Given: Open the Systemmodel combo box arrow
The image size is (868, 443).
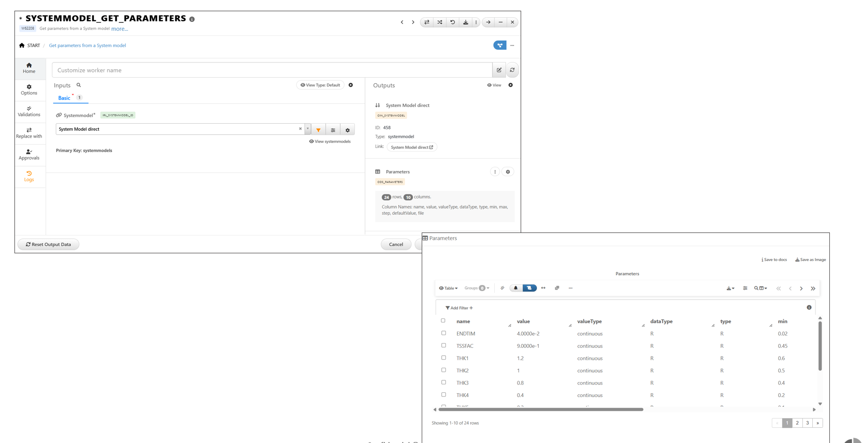Looking at the screenshot, I should (x=307, y=129).
